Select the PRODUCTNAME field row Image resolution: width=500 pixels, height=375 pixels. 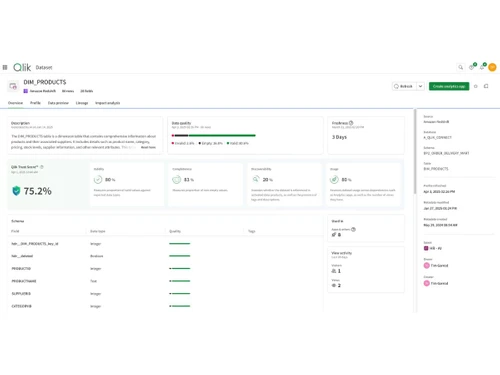165,281
